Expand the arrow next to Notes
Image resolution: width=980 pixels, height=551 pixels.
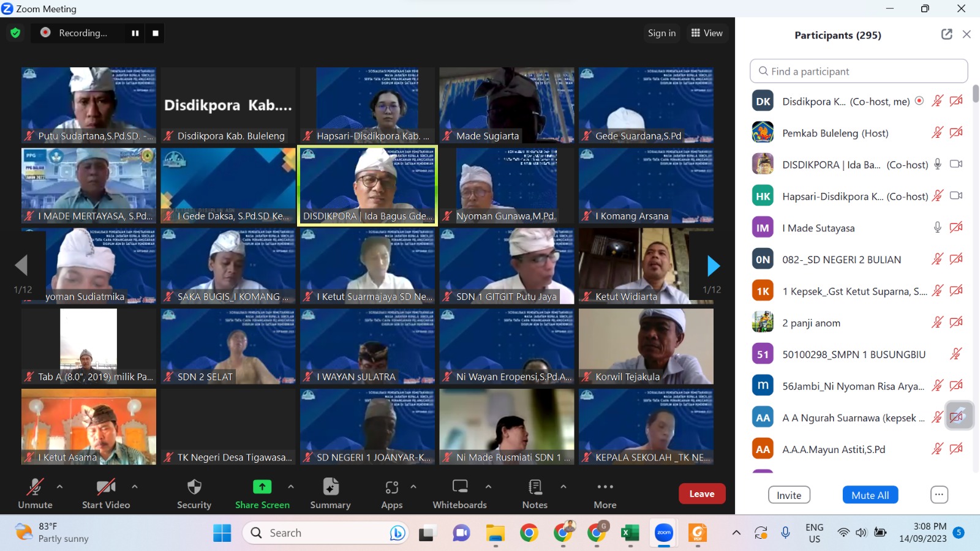563,487
